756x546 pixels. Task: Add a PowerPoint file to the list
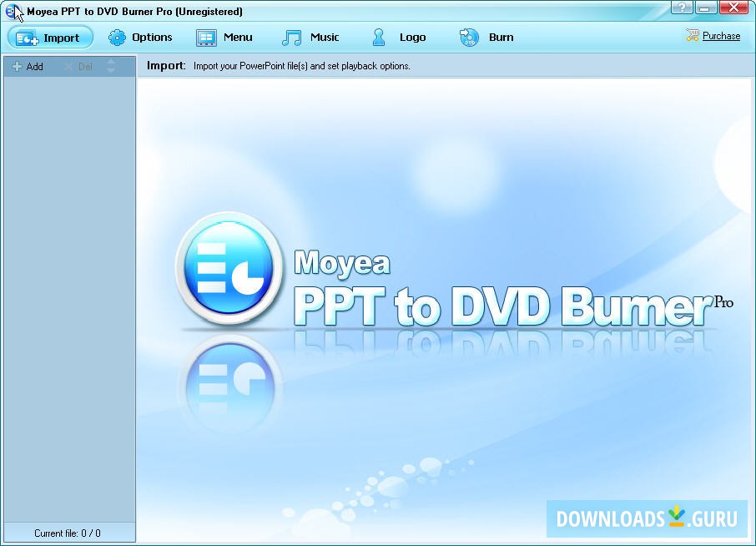point(28,67)
